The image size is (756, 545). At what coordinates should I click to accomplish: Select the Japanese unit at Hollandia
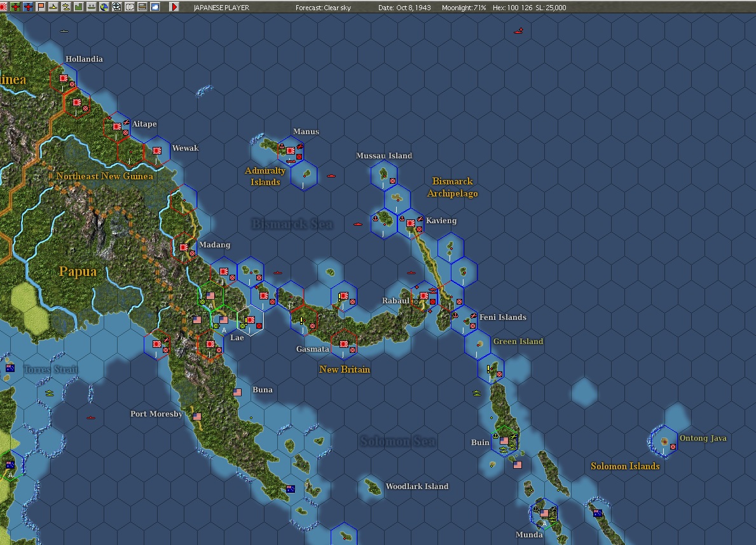pyautogui.click(x=63, y=78)
